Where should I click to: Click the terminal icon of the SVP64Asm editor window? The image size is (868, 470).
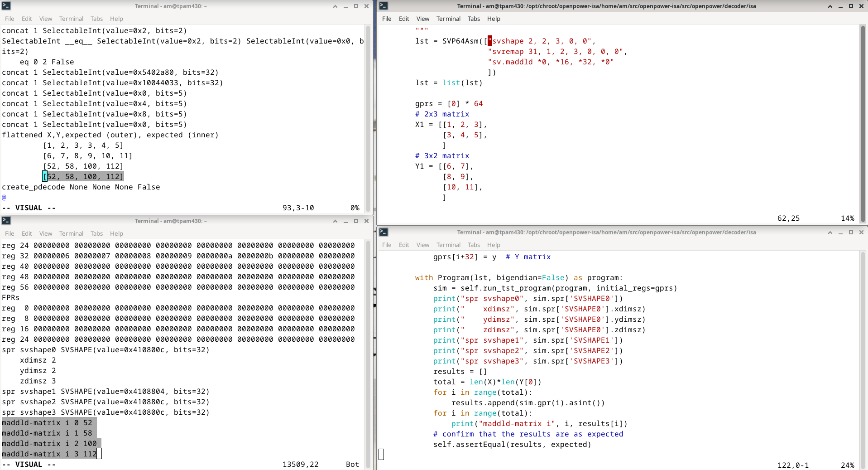click(384, 6)
